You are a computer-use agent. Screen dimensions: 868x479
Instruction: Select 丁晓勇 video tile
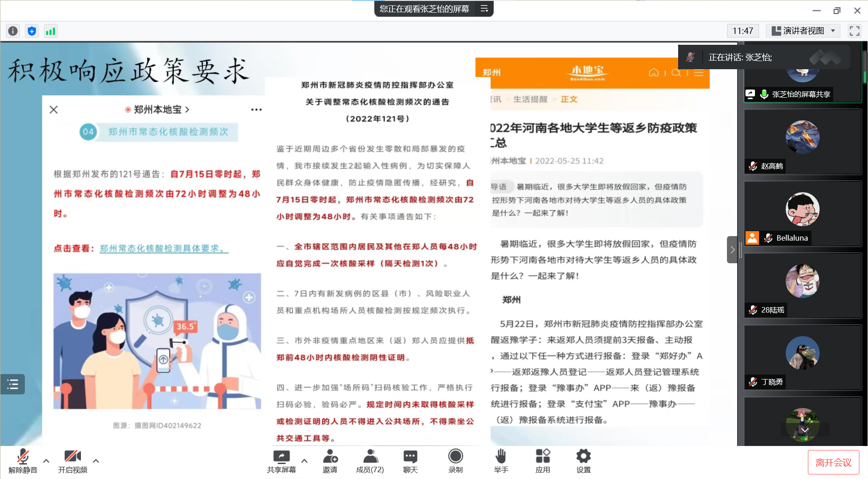(802, 357)
